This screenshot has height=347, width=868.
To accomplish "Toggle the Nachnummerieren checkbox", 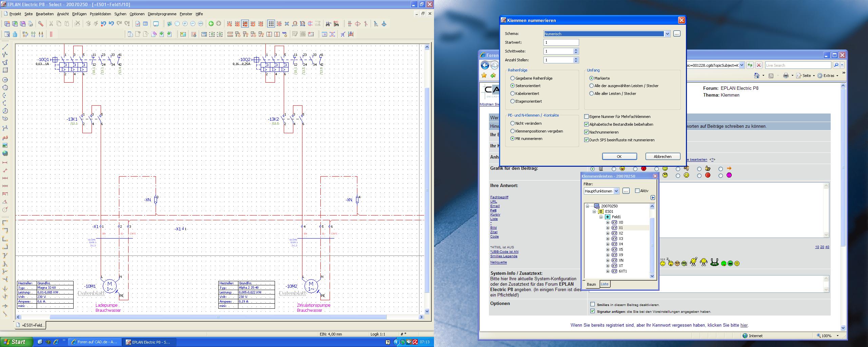I will 586,132.
